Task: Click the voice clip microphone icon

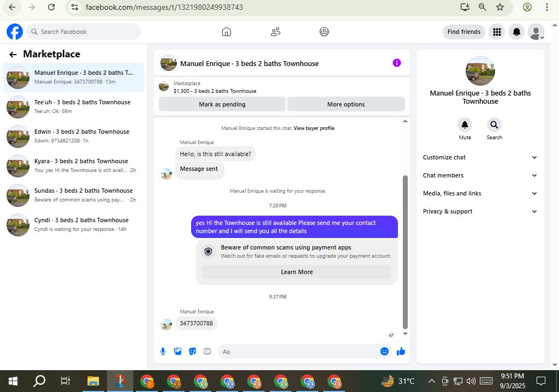Action: pos(163,352)
